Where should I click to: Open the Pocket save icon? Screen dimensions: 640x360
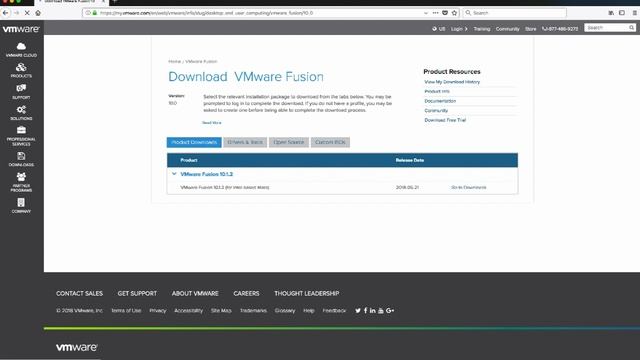pyautogui.click(x=445, y=13)
